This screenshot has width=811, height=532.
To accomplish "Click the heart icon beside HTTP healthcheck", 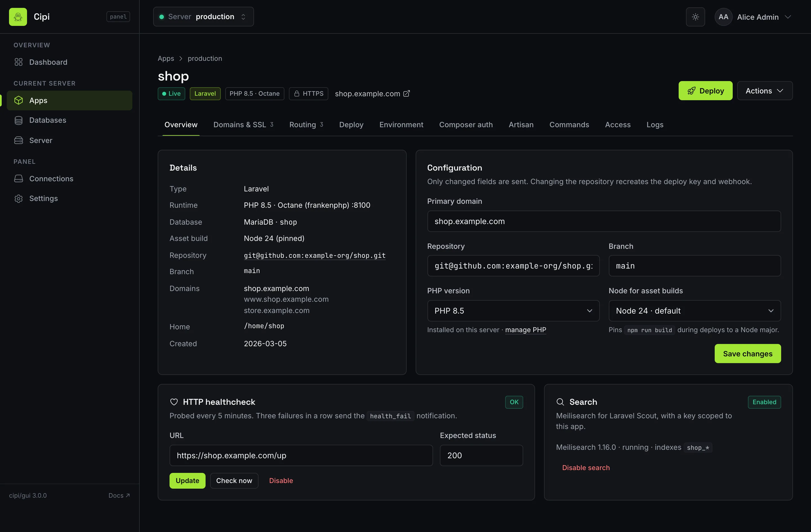I will click(x=174, y=402).
